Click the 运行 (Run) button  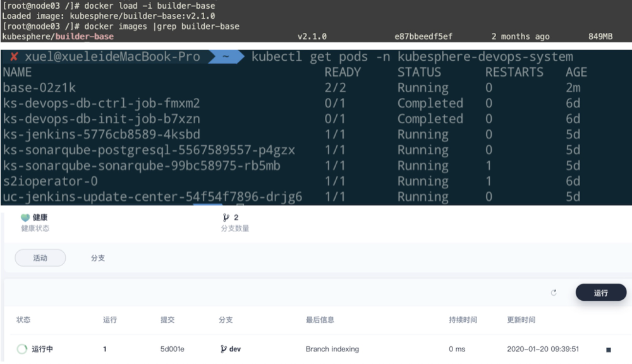point(600,293)
